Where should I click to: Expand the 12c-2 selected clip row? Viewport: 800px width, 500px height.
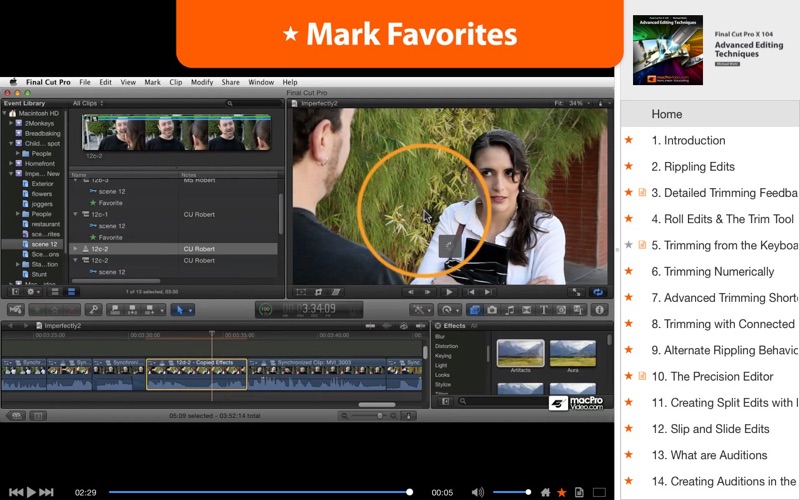point(76,249)
